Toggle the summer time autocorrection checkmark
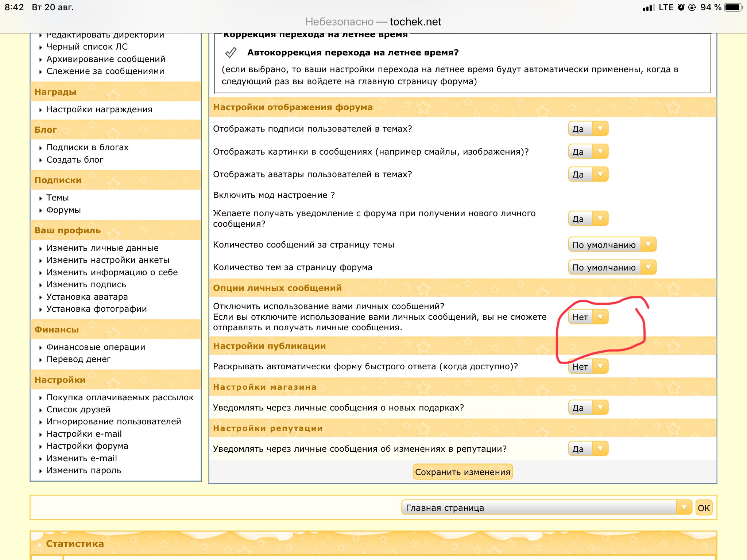Viewport: 747px width, 560px height. (x=231, y=53)
